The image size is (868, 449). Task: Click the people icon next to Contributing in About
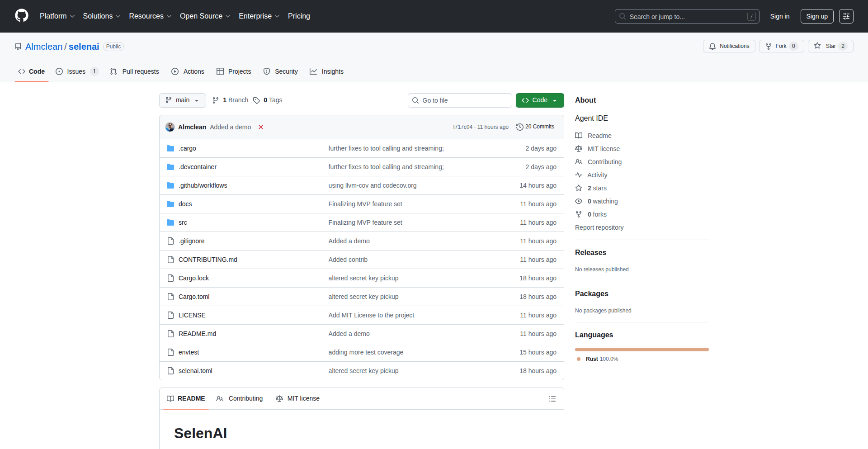coord(579,162)
